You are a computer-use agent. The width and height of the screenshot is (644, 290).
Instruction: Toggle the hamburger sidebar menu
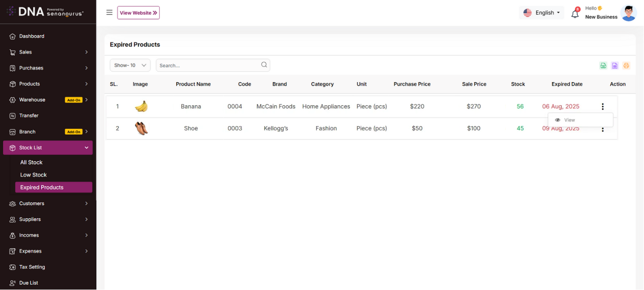click(110, 13)
